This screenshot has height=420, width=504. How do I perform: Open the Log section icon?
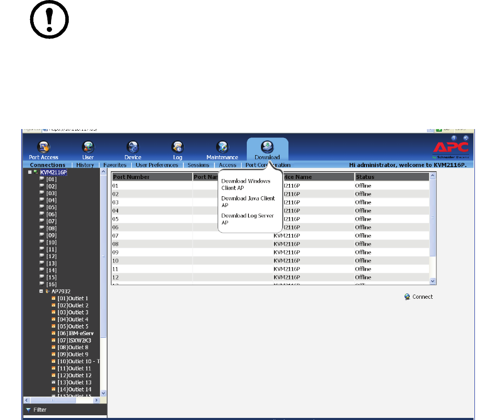178,147
